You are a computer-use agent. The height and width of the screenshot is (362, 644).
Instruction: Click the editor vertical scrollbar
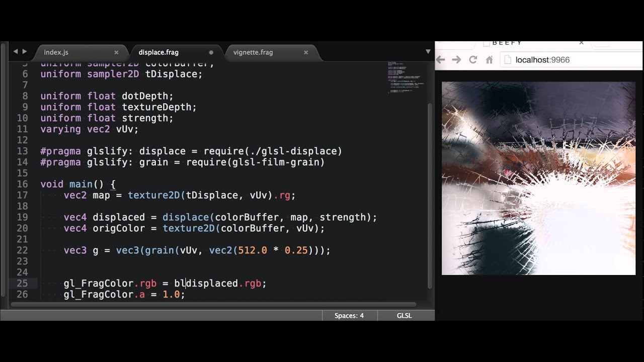point(430,195)
